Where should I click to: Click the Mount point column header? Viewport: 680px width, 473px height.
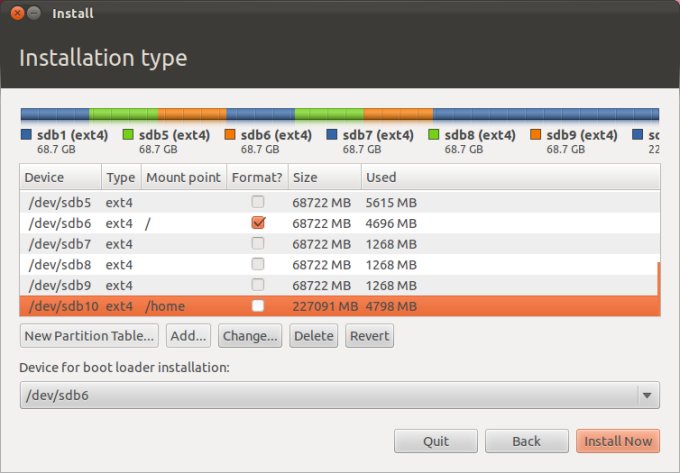pos(183,177)
